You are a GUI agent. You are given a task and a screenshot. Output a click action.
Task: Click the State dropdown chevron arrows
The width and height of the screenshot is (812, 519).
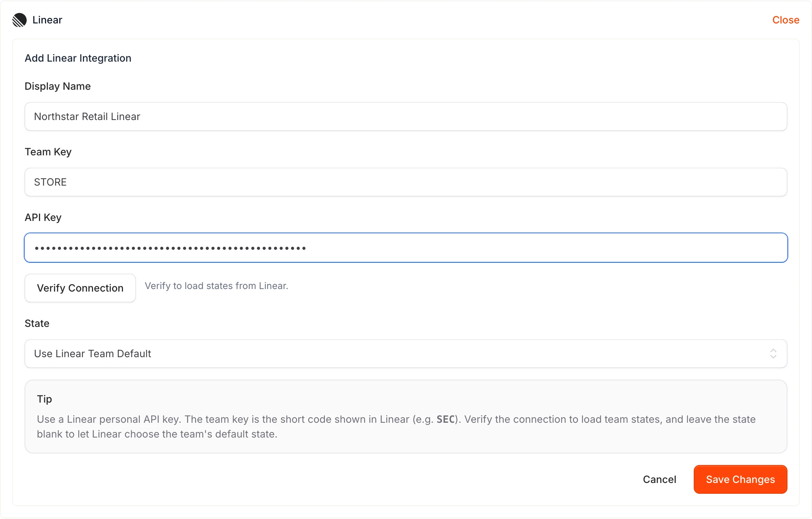pos(773,354)
